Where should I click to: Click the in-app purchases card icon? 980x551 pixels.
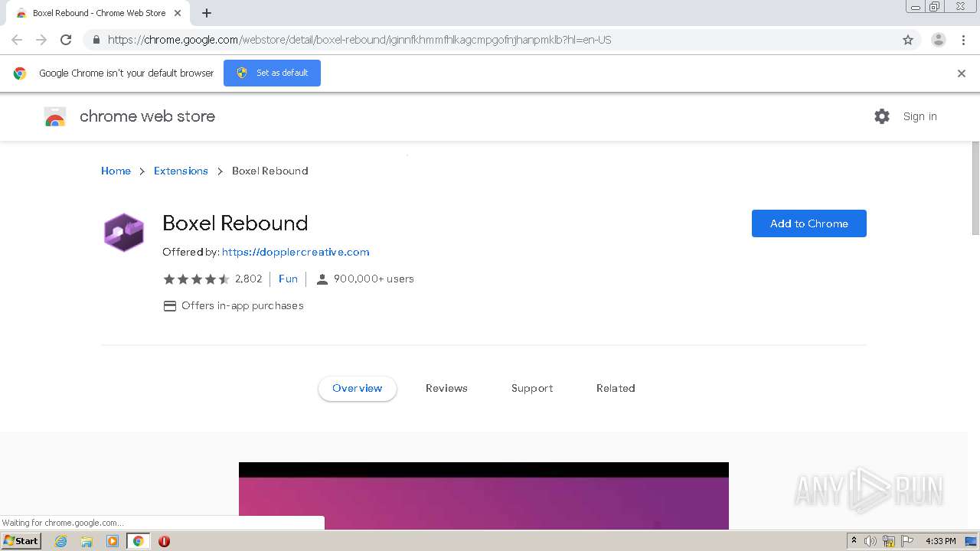tap(170, 306)
